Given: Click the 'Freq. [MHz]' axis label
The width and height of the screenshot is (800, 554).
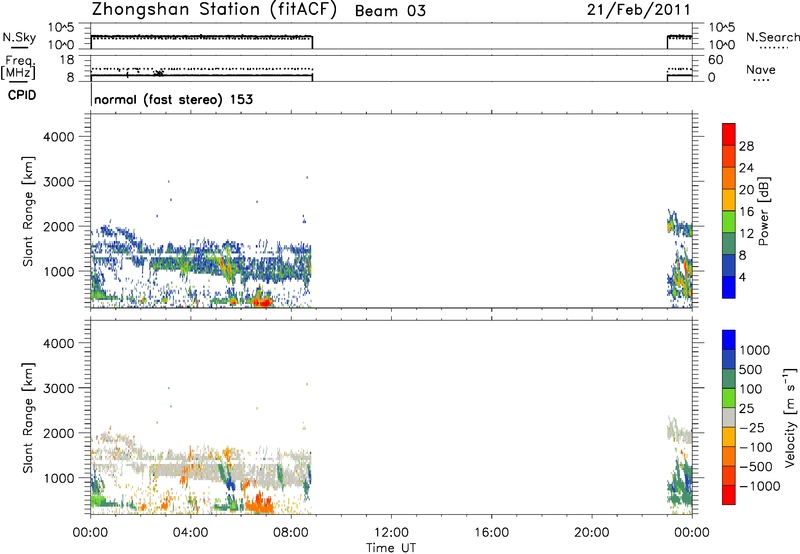Looking at the screenshot, I should (18, 67).
